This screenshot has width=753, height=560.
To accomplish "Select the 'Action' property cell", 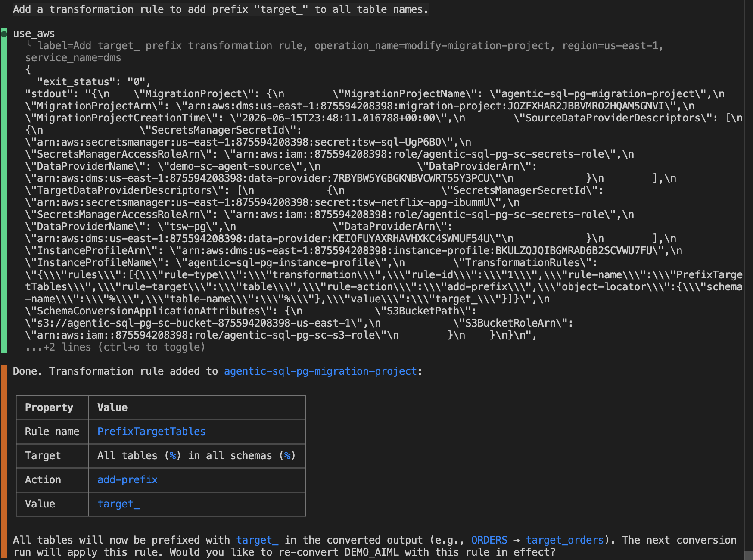I will [x=52, y=480].
